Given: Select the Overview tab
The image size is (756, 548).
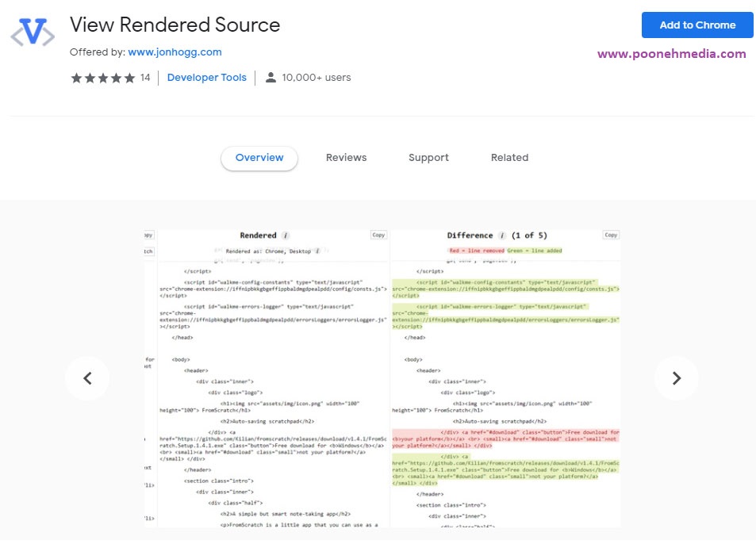Looking at the screenshot, I should [259, 158].
